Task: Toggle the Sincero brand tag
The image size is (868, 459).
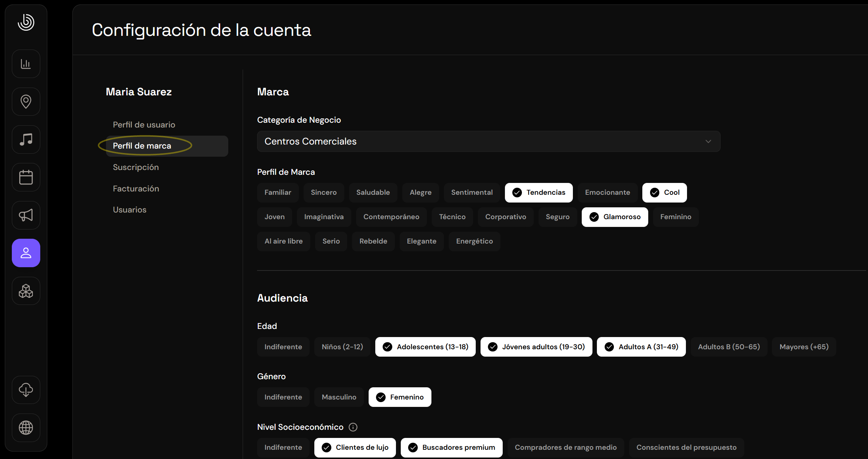Action: [324, 193]
